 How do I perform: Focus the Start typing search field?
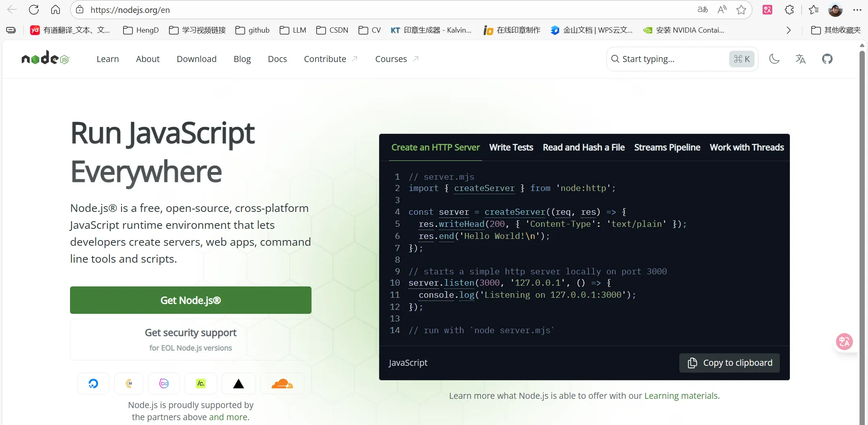coord(682,59)
